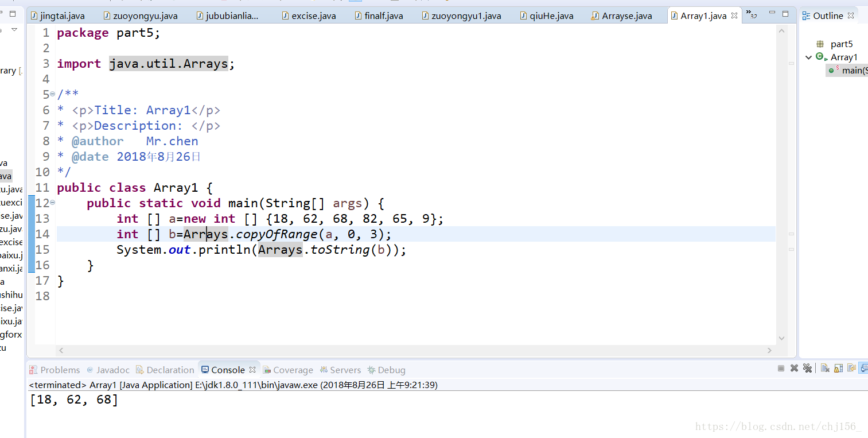
Task: Click the @author tag in the comment
Action: [98, 141]
